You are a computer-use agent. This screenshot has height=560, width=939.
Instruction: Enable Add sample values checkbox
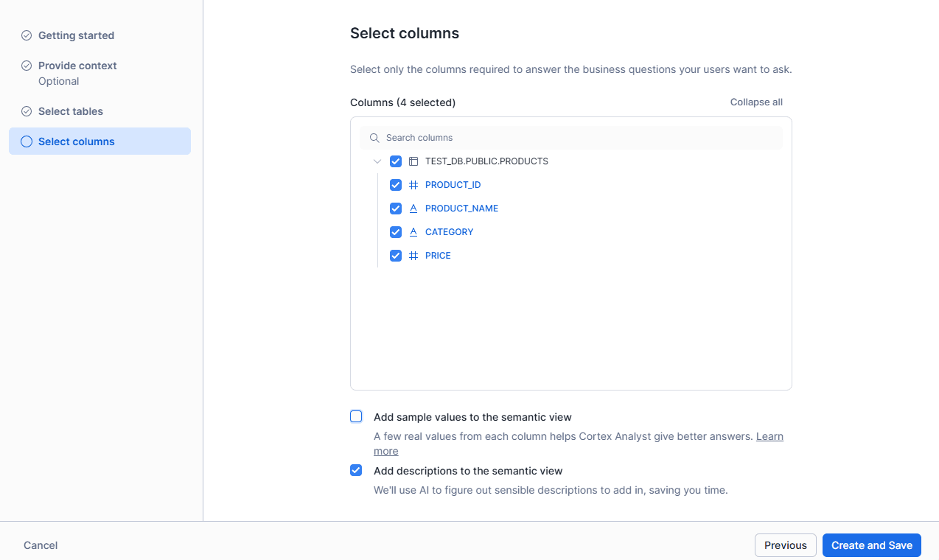(x=356, y=416)
